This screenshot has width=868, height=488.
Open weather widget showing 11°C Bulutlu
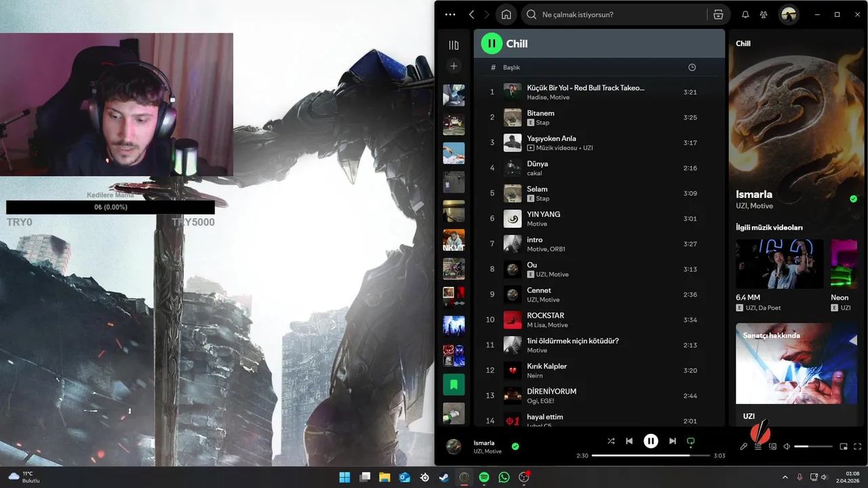pos(24,477)
